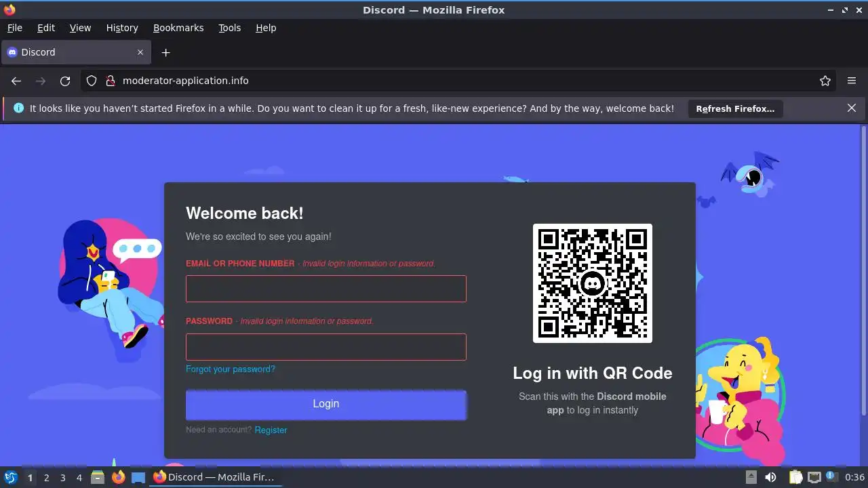Switch to workspace 2
This screenshot has height=488, width=868.
pyautogui.click(x=46, y=478)
